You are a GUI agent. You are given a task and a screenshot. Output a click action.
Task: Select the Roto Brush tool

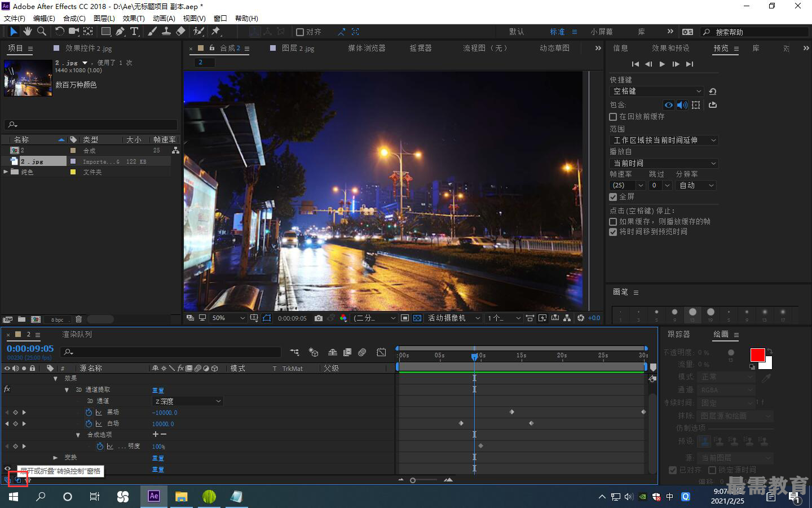[198, 32]
